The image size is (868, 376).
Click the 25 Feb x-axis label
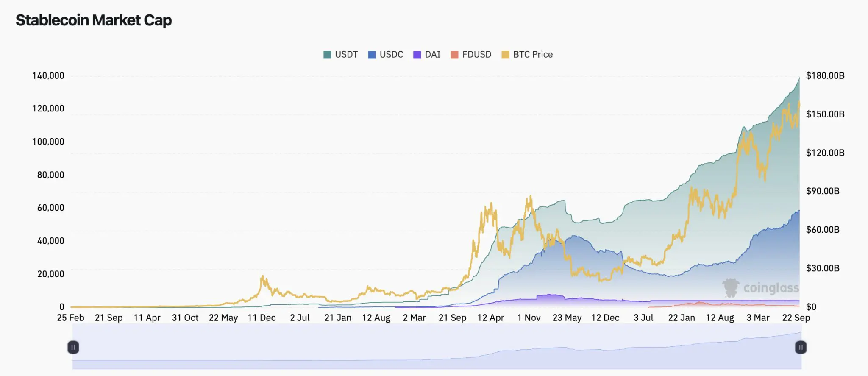click(x=71, y=318)
